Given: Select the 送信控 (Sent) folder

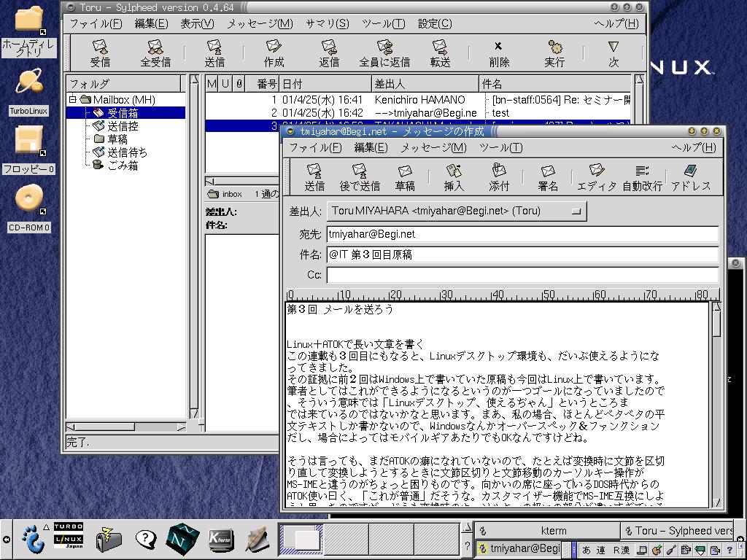Looking at the screenshot, I should pyautogui.click(x=123, y=126).
